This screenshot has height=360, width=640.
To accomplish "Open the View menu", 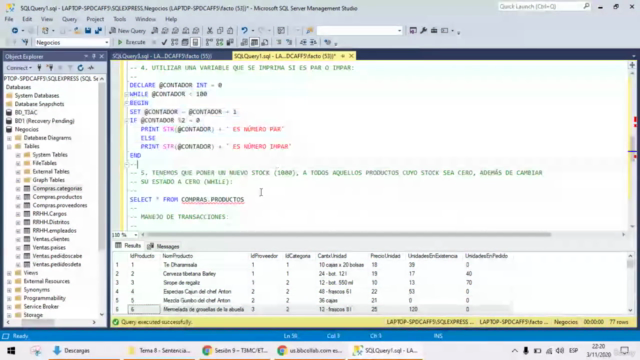I will coord(47,19).
